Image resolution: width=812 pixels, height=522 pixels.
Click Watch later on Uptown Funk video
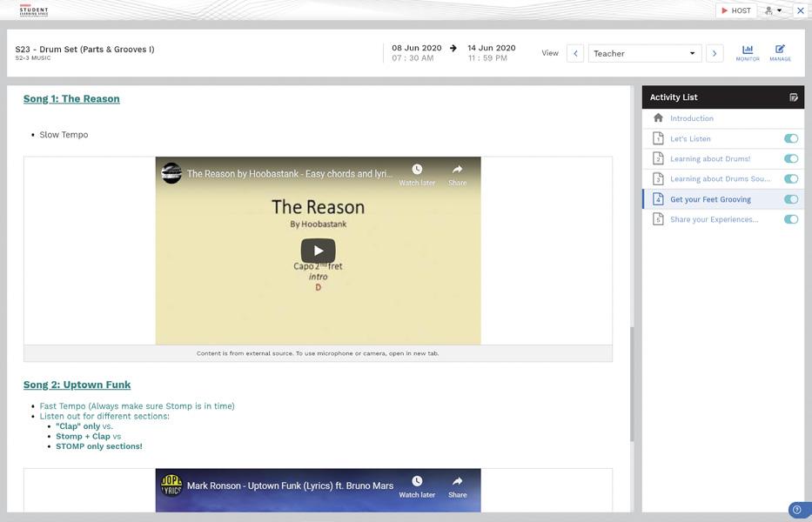point(417,487)
